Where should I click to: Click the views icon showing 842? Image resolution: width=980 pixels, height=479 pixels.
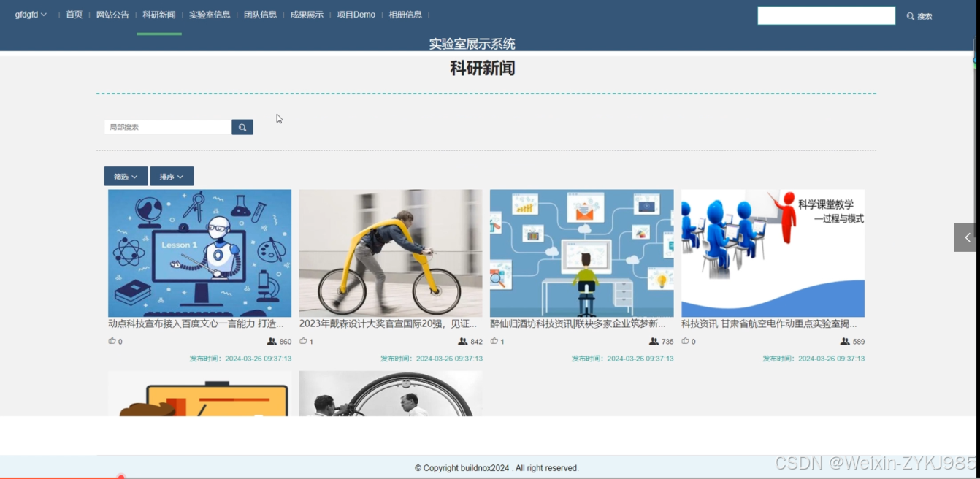(463, 341)
